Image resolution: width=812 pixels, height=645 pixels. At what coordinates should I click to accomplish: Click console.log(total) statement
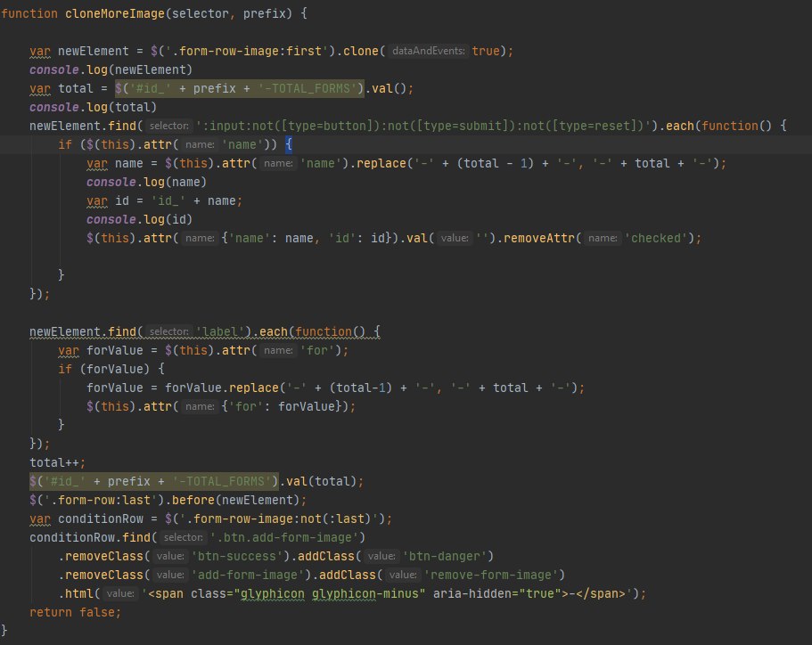point(94,107)
